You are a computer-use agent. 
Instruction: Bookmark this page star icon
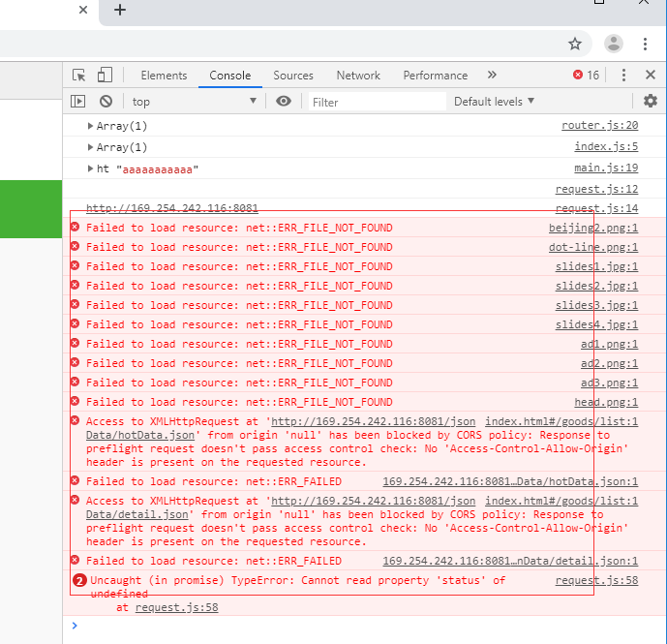tap(575, 44)
